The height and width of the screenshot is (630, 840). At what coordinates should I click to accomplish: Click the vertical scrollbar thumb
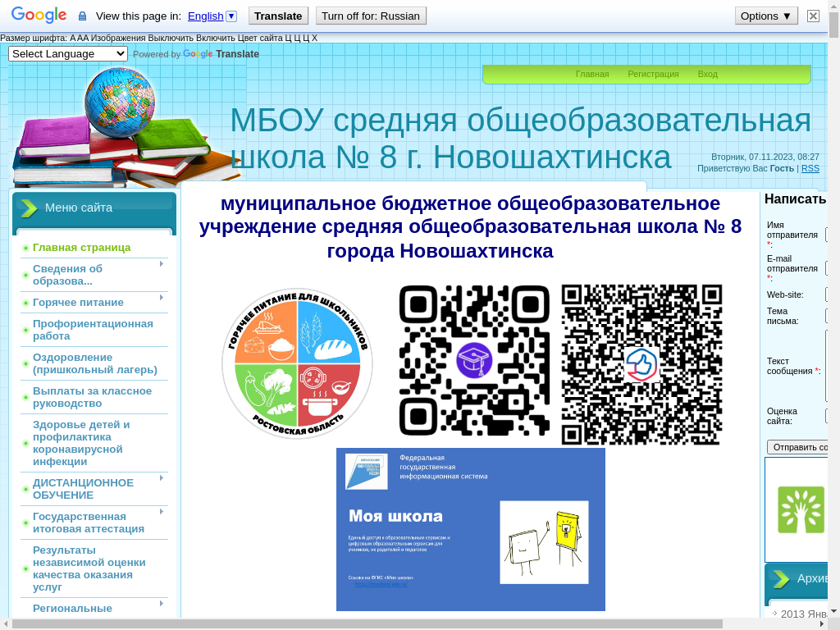833,25
